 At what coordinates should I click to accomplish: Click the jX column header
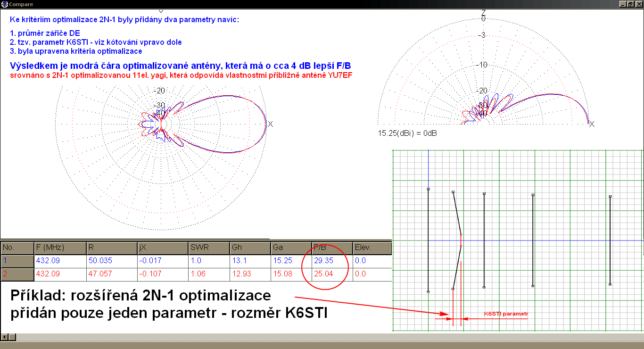click(x=161, y=248)
